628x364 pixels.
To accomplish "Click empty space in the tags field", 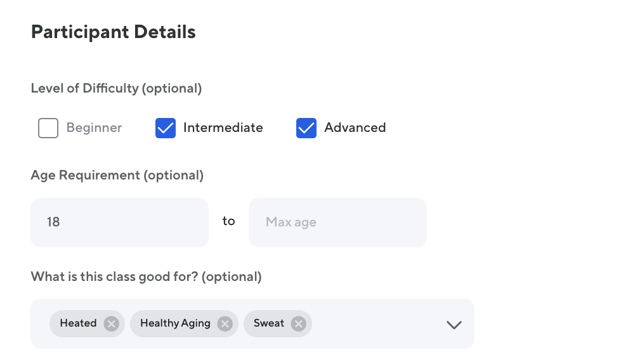I will [374, 324].
